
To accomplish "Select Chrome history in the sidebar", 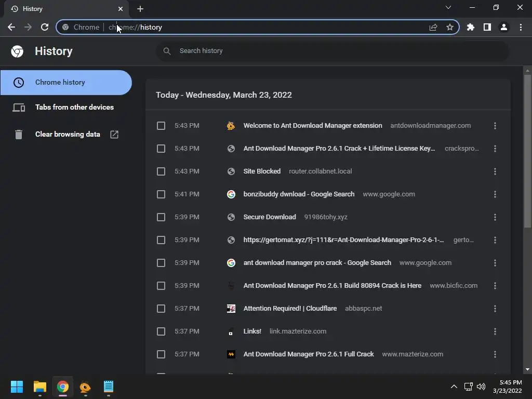I will 66,83.
